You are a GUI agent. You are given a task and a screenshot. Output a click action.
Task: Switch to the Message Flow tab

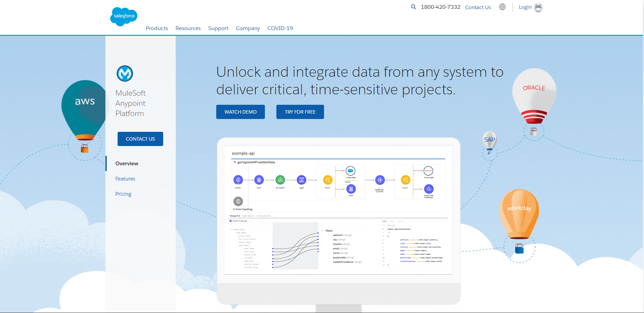[x=235, y=216]
